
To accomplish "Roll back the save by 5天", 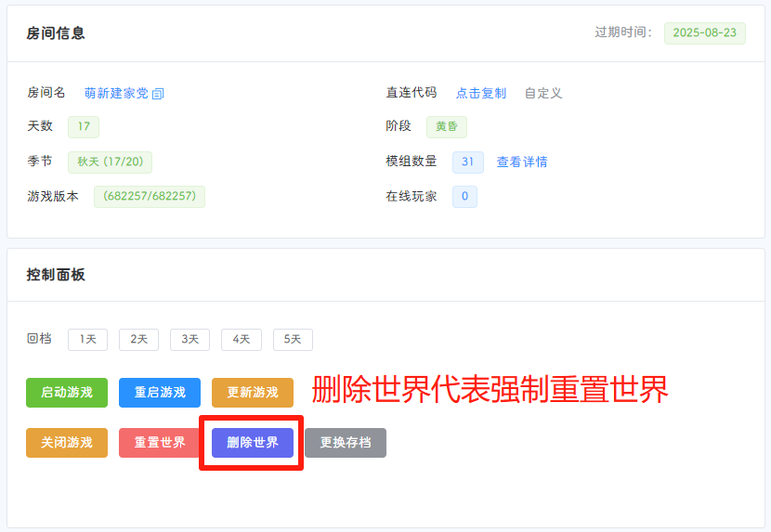I will click(x=293, y=339).
